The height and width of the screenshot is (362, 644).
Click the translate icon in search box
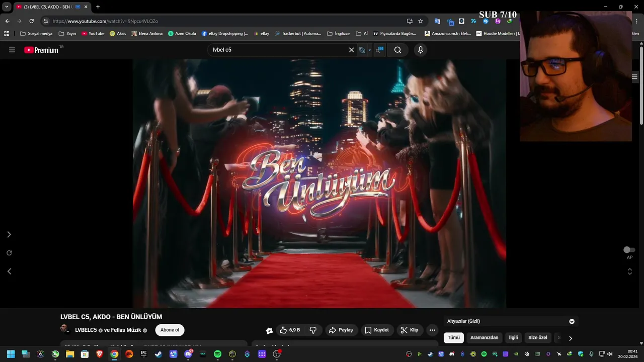(362, 50)
